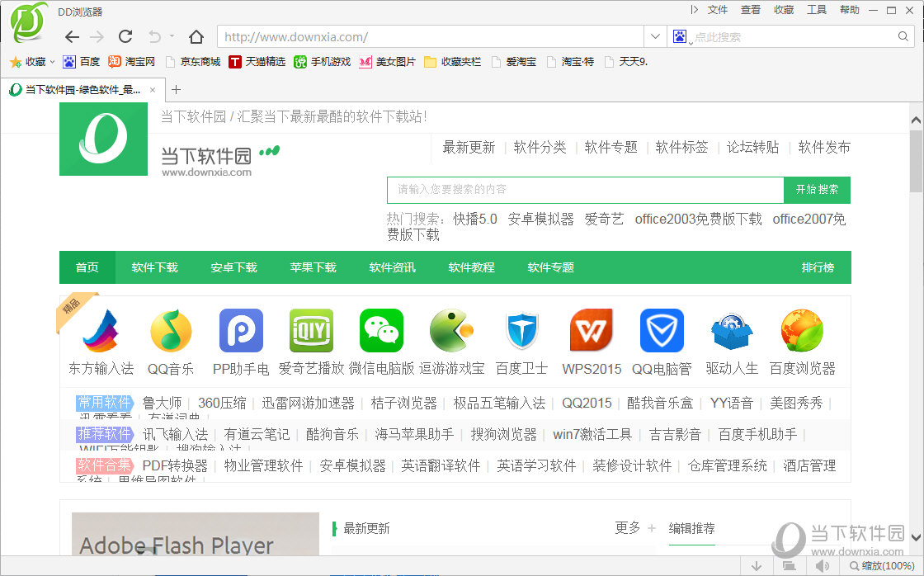
Task: Go to the browser home page
Action: tap(196, 36)
